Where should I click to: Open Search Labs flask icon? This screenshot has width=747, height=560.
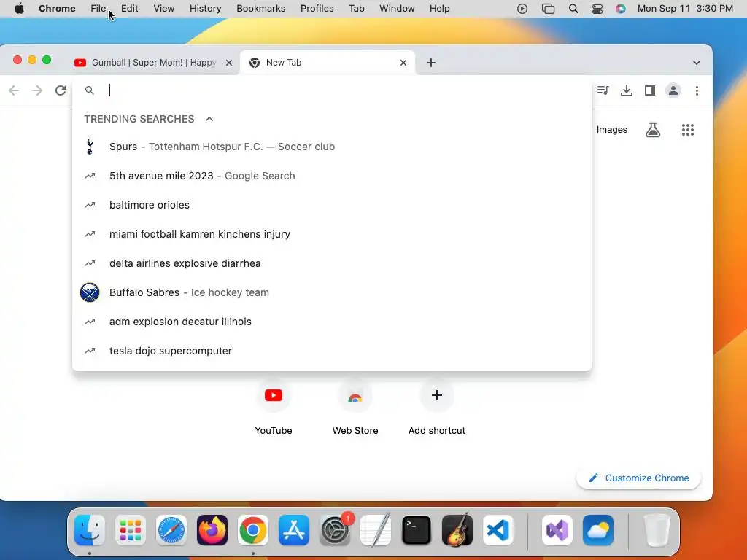pos(653,130)
